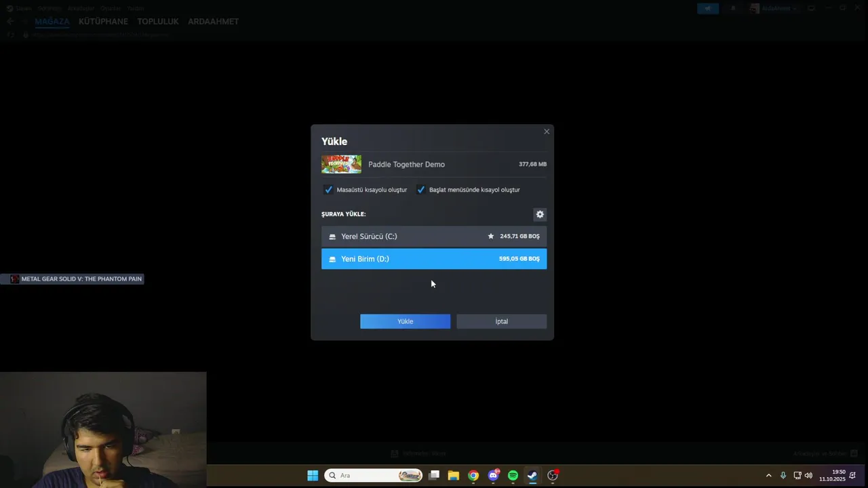Click the drive icon beside Yeni Birim
The image size is (868, 488).
pyautogui.click(x=332, y=259)
